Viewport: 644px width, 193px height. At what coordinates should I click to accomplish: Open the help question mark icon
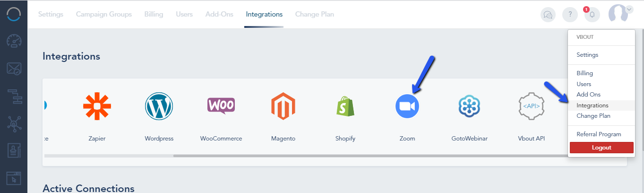(x=570, y=15)
